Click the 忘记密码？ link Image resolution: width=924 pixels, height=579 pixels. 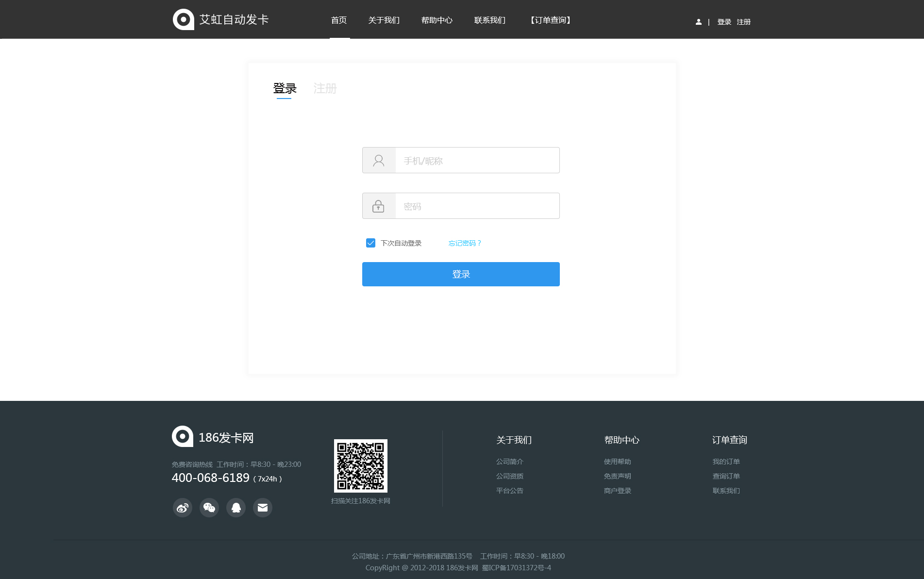point(465,243)
